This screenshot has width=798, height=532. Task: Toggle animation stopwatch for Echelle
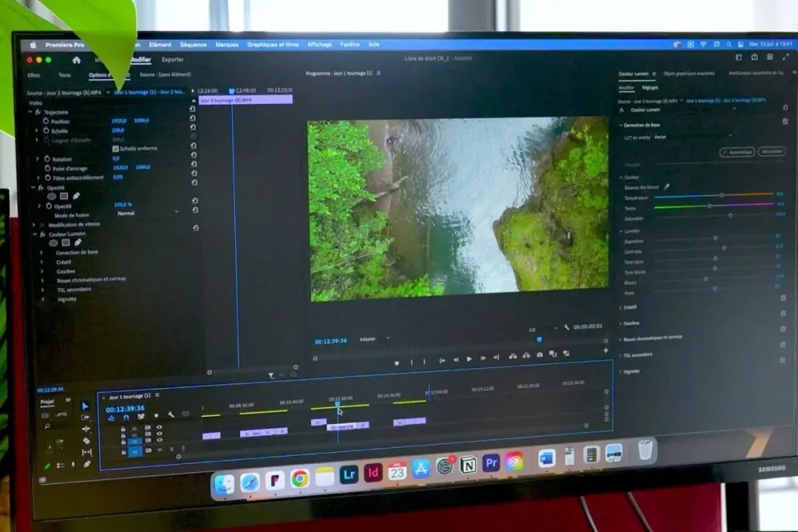47,130
